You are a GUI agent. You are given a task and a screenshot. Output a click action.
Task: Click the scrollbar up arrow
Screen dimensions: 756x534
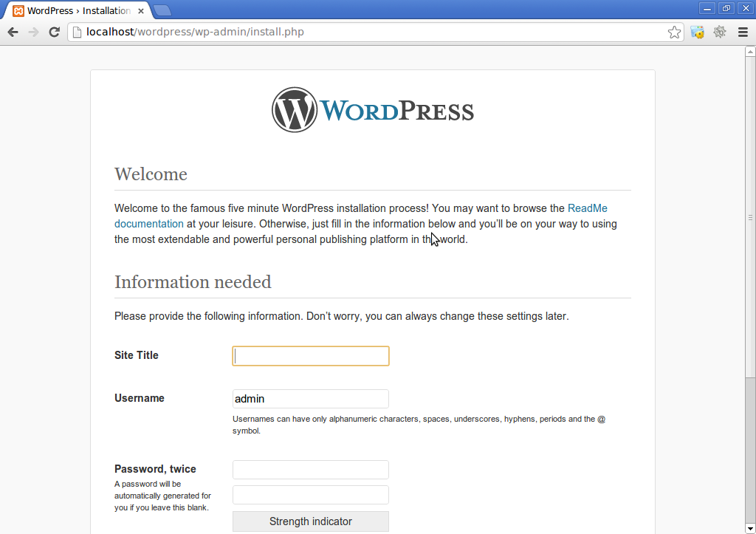click(750, 51)
